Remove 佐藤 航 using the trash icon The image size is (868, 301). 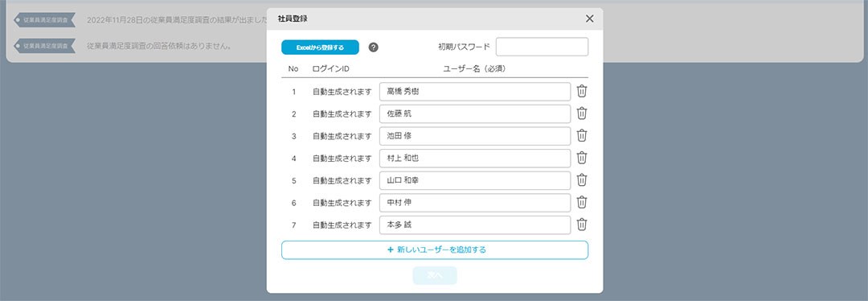pyautogui.click(x=582, y=113)
